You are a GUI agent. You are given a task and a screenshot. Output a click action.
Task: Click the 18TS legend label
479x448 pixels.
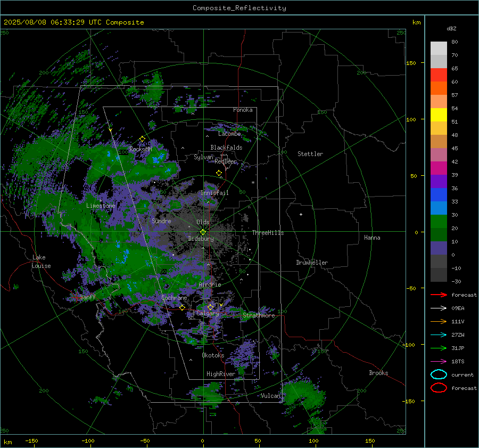pyautogui.click(x=458, y=362)
